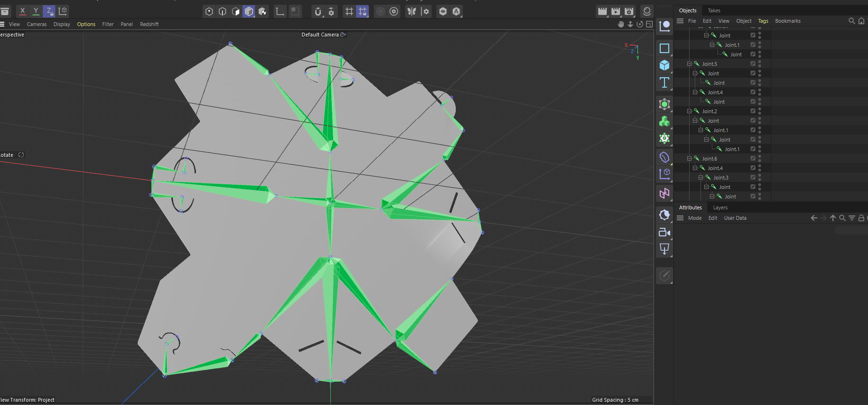Add a Cube primitive from the palette
Image resolution: width=868 pixels, height=405 pixels.
(x=664, y=65)
